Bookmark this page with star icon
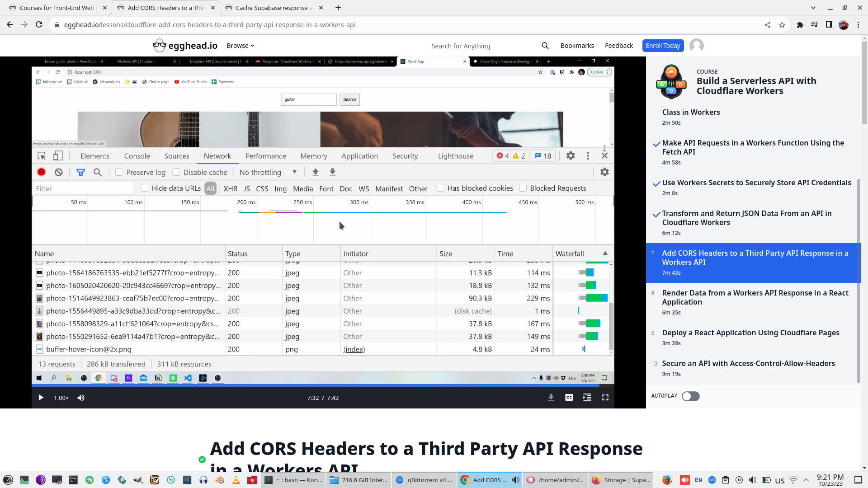This screenshot has height=488, width=868. (x=782, y=25)
